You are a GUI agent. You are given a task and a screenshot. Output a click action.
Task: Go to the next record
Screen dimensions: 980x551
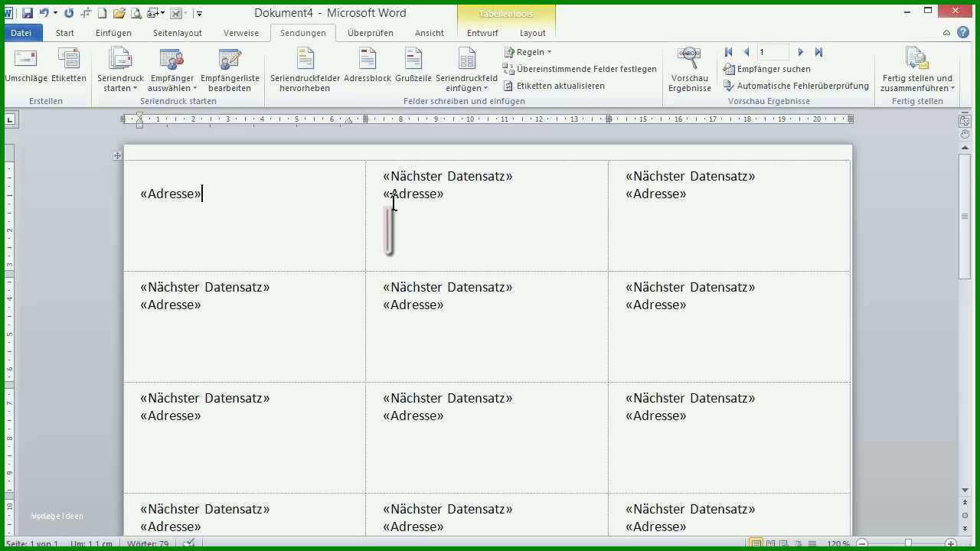click(801, 52)
